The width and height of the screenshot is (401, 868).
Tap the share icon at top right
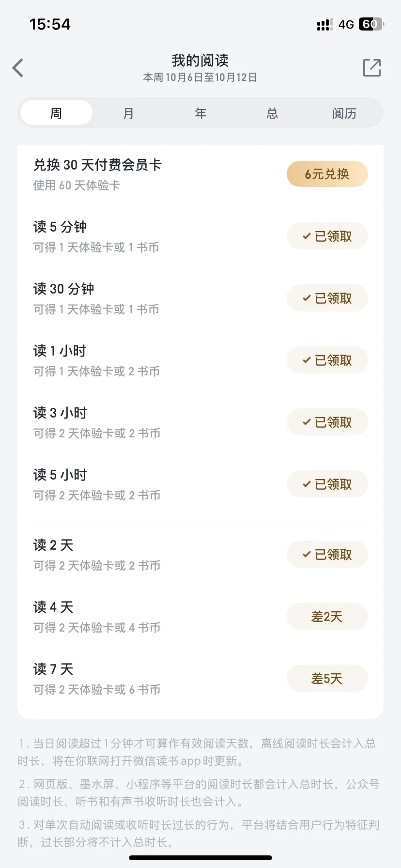372,68
